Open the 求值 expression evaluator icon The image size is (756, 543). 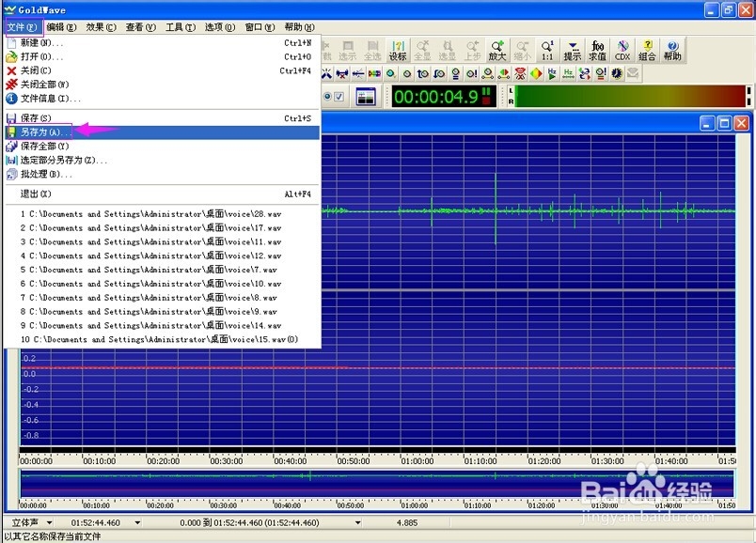pos(597,51)
